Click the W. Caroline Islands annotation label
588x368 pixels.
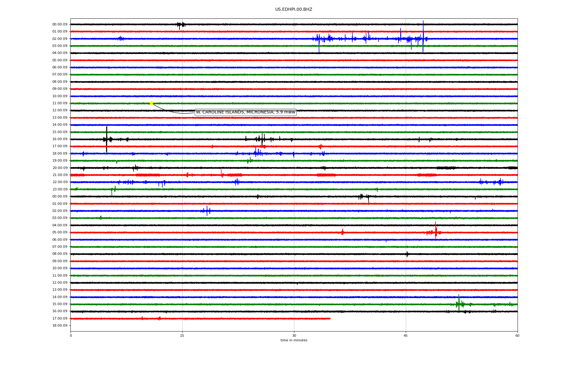[245, 112]
